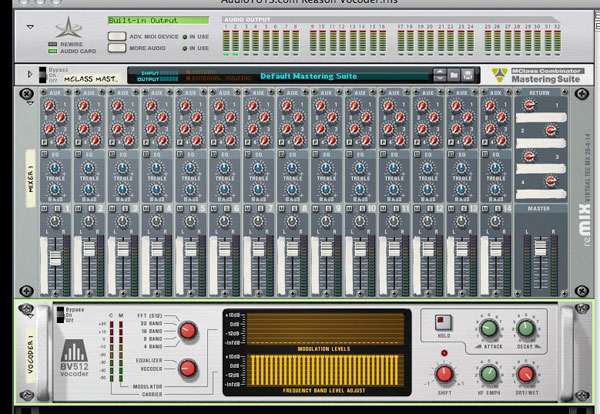Expand the MClass Mastering Suite combinator triangle
Viewport: 600px width, 414px height.
point(30,74)
